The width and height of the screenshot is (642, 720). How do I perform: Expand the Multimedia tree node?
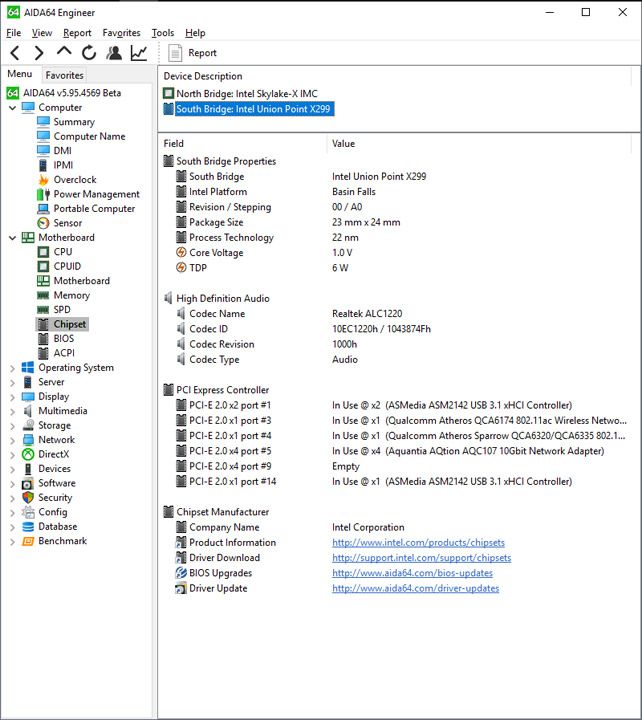click(x=12, y=411)
